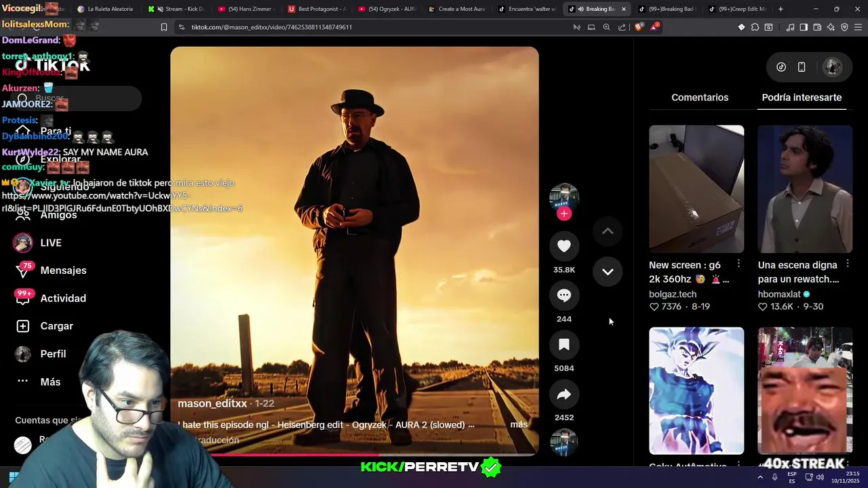Click the browser address bar URL
This screenshot has width=868, height=488.
(271, 27)
